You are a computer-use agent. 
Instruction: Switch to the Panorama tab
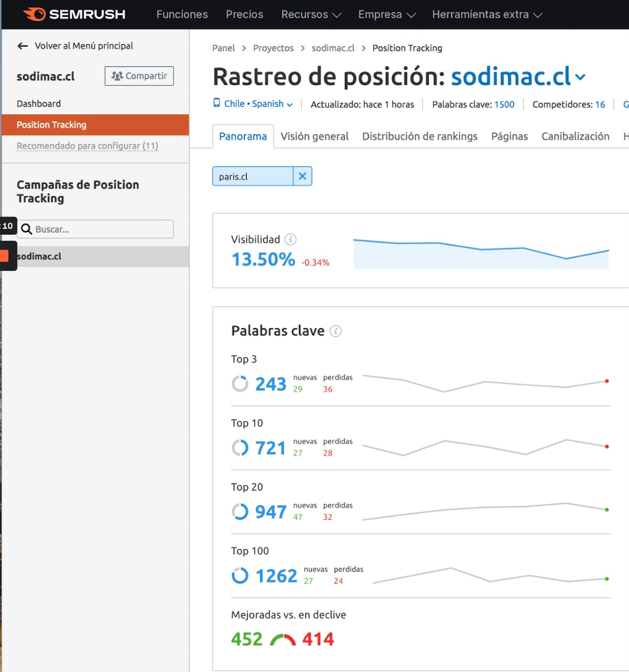(243, 136)
